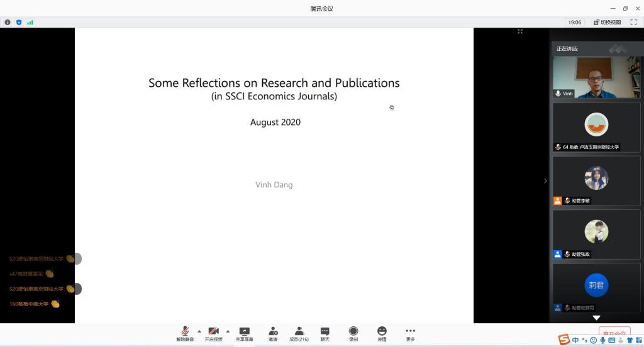This screenshot has width=644, height=347.
Task: Start recording the meeting (录制)
Action: click(x=353, y=334)
